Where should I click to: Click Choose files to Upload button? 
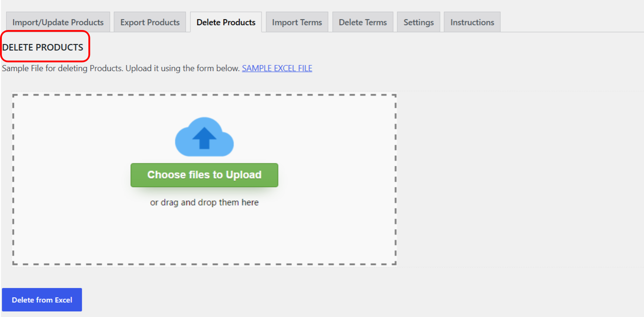coord(205,175)
